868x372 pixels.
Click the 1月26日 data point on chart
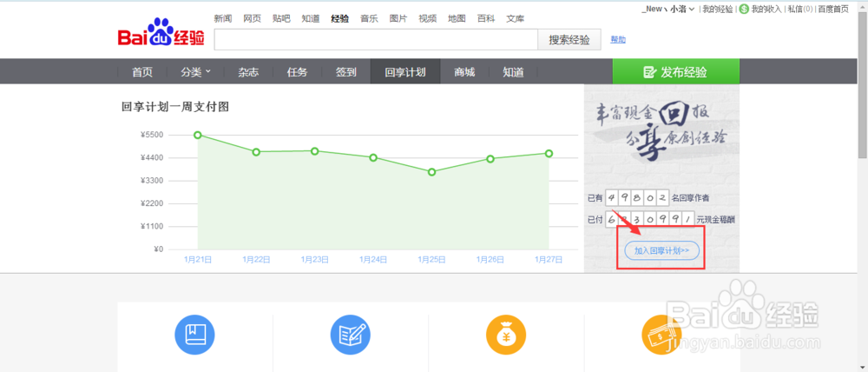[490, 158]
